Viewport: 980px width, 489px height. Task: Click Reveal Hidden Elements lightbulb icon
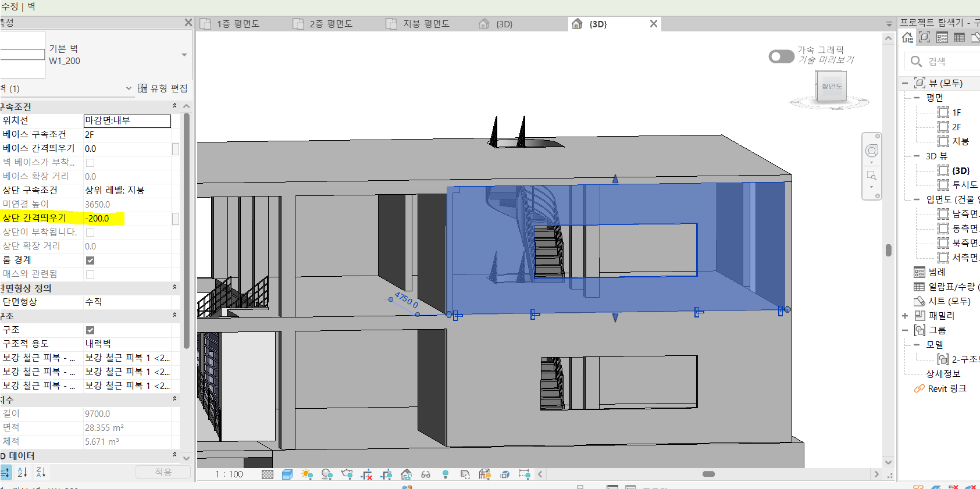tap(446, 474)
